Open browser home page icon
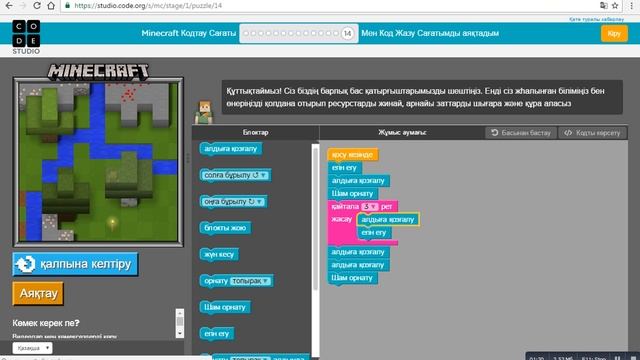The image size is (640, 360). (x=51, y=6)
